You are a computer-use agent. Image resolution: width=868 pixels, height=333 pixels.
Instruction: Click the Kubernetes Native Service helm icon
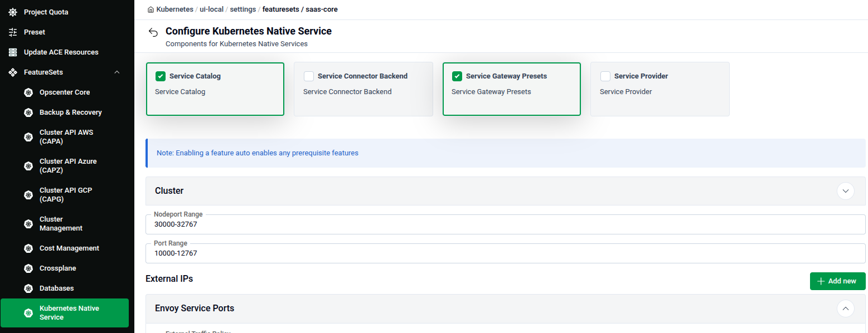point(28,313)
